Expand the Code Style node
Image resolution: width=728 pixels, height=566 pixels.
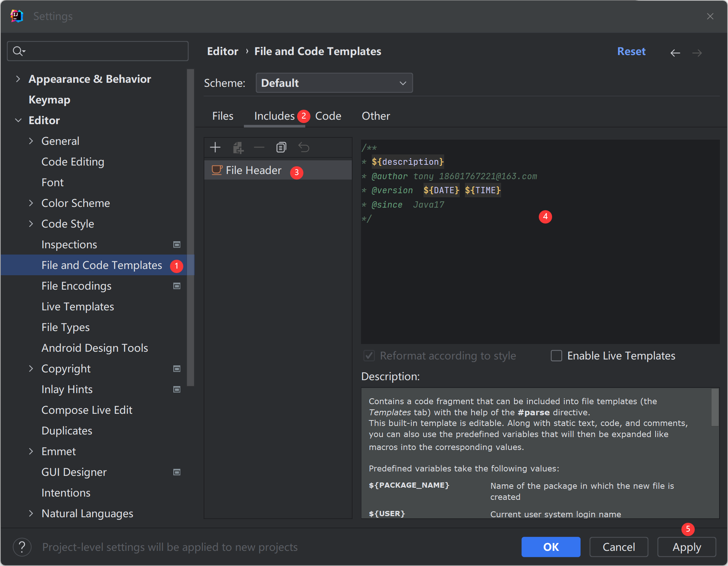point(31,224)
